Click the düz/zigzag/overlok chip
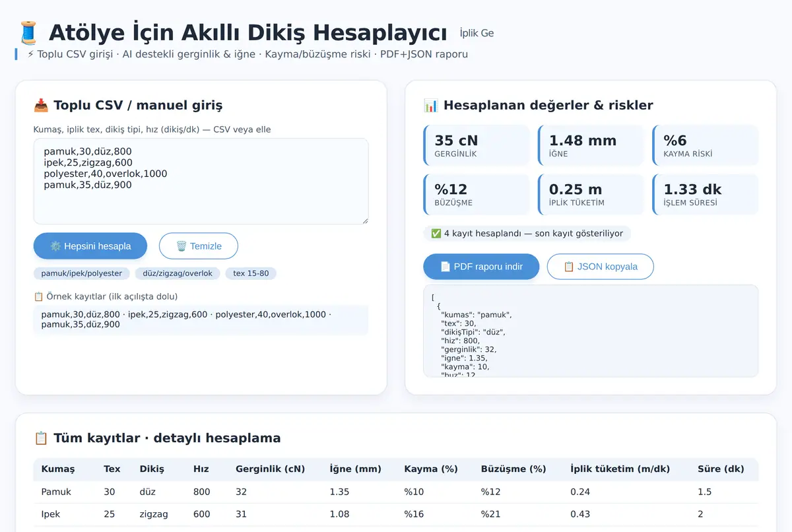This screenshot has width=792, height=532. click(178, 273)
